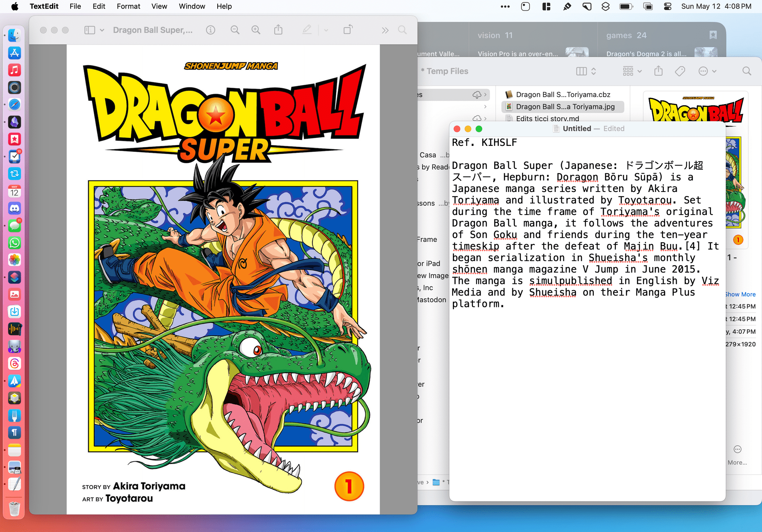762x532 pixels.
Task: Select Dragon Ball S...a Toriyama.jpg file in Finder
Action: pyautogui.click(x=563, y=107)
